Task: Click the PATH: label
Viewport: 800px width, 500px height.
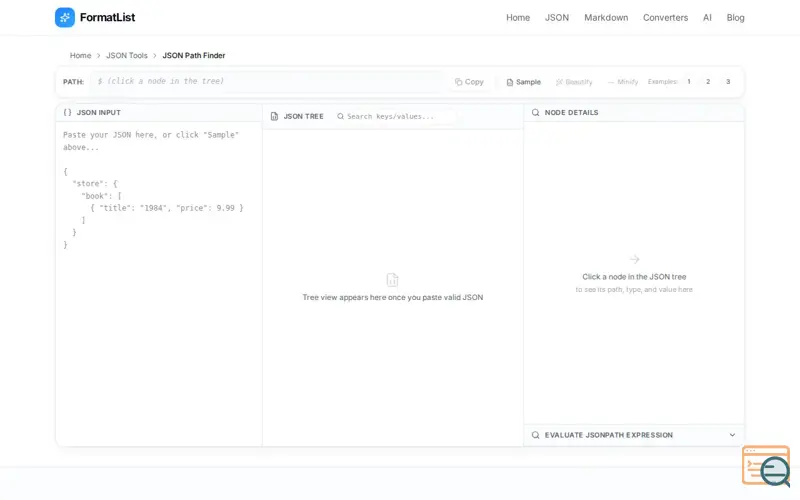Action: [73, 82]
